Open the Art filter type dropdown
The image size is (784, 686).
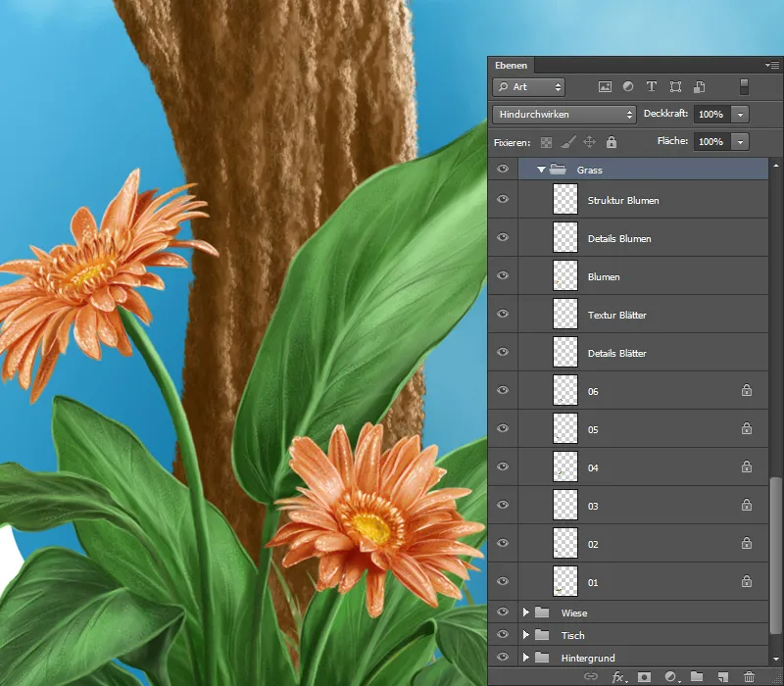[x=529, y=87]
